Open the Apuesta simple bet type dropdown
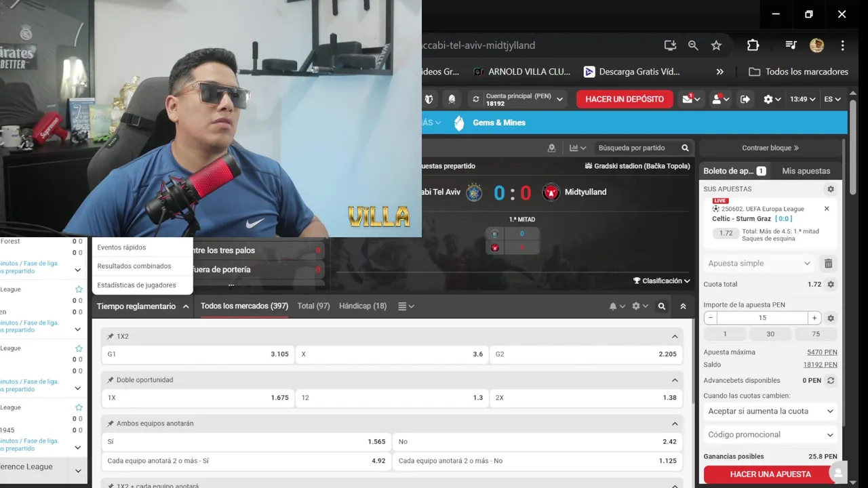868x488 pixels. (759, 264)
